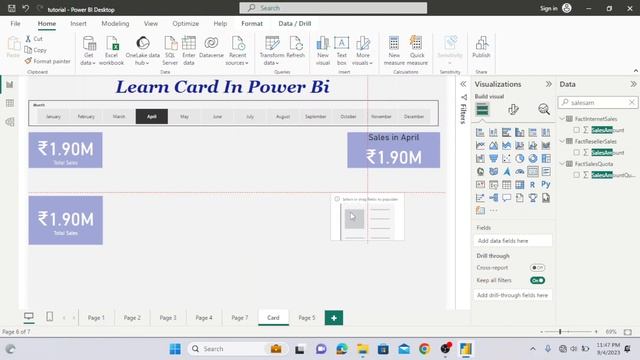
Task: Check SalesAmount under FactResellerSales
Action: coord(576,152)
